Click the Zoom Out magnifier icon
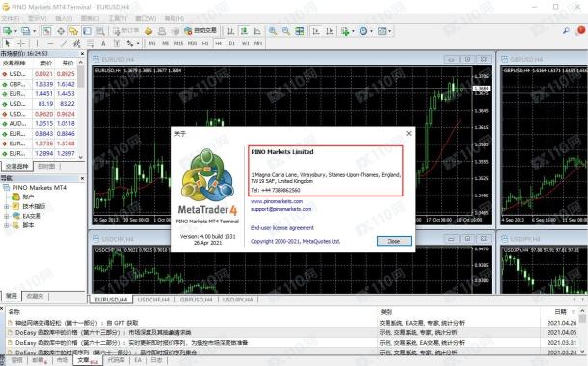 (286, 31)
